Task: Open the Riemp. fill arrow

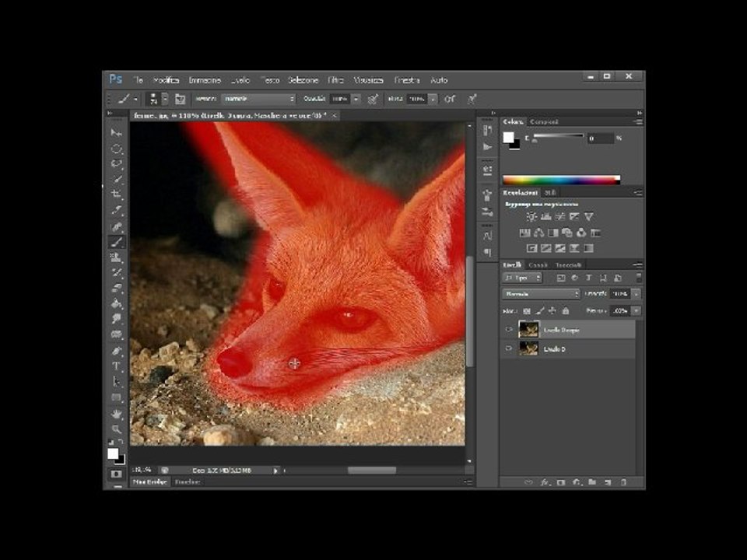Action: click(637, 311)
